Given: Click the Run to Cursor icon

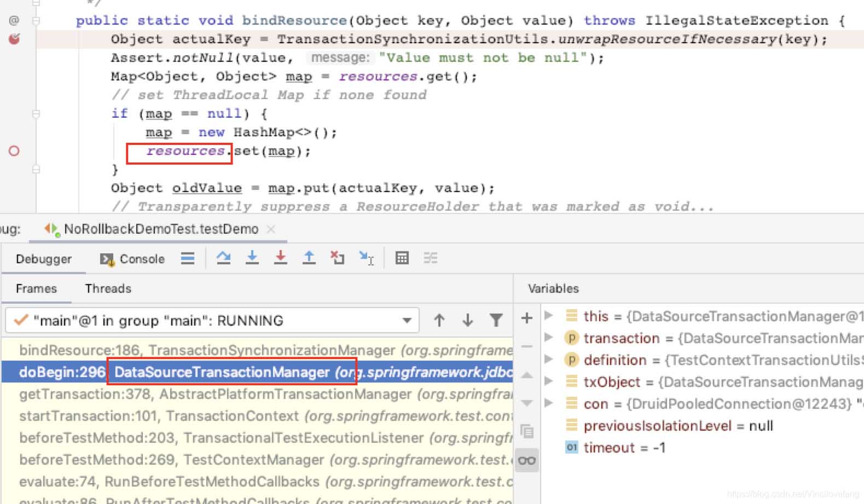Looking at the screenshot, I should pyautogui.click(x=366, y=258).
